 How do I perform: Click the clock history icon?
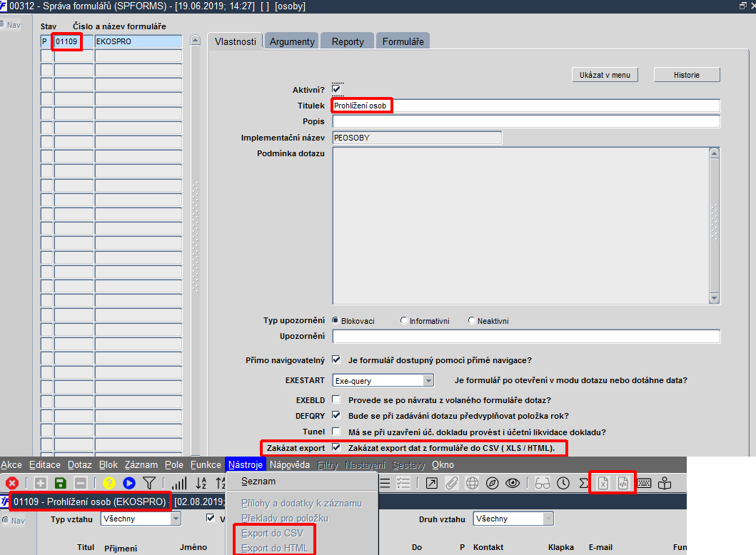[x=563, y=483]
